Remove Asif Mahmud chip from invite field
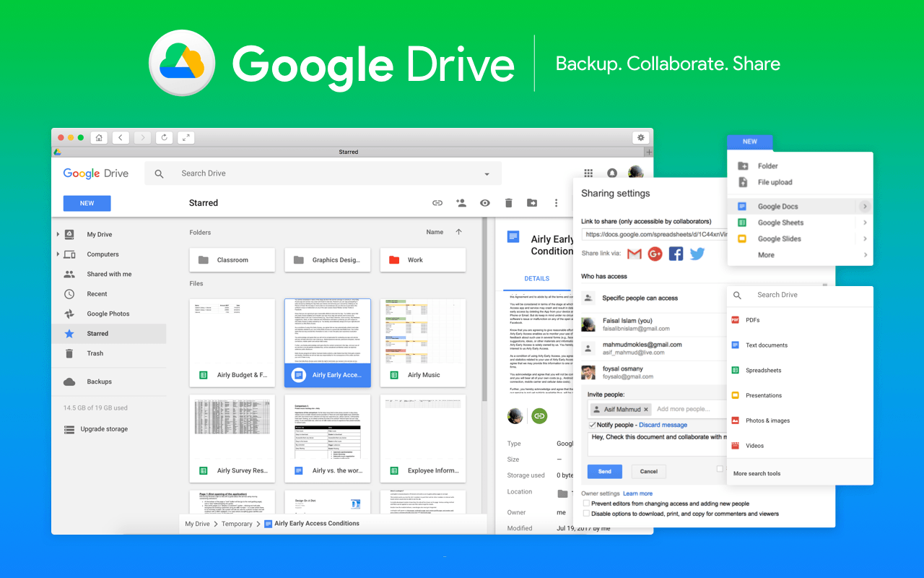The width and height of the screenshot is (924, 578). coord(646,409)
